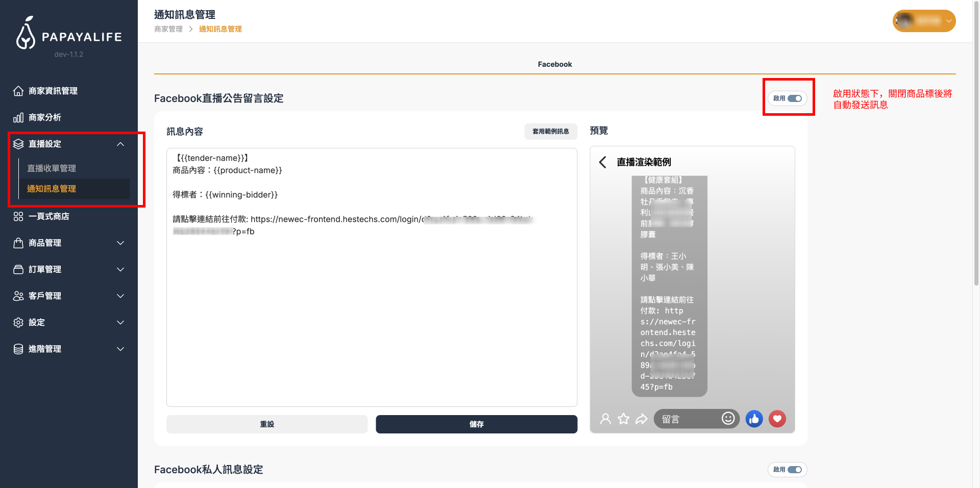Switch to the Facebook tab
The image size is (980, 488).
pyautogui.click(x=554, y=64)
